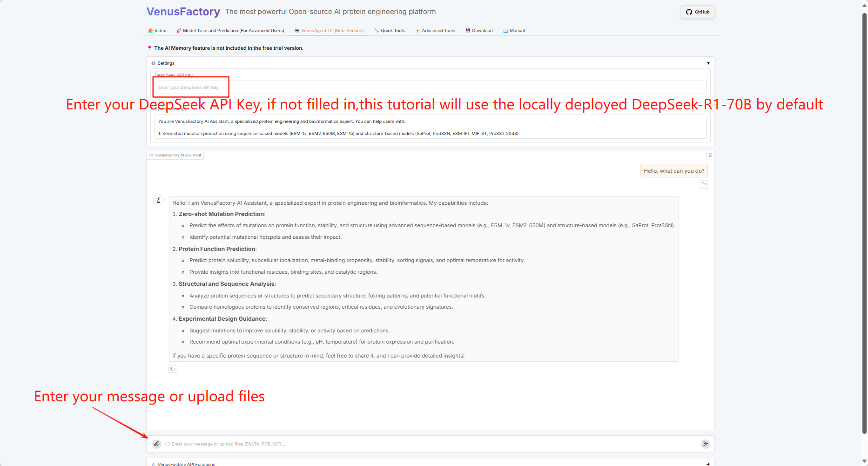The height and width of the screenshot is (466, 868).
Task: Copy the user message 'Hello, what can you do?'
Action: pos(704,184)
